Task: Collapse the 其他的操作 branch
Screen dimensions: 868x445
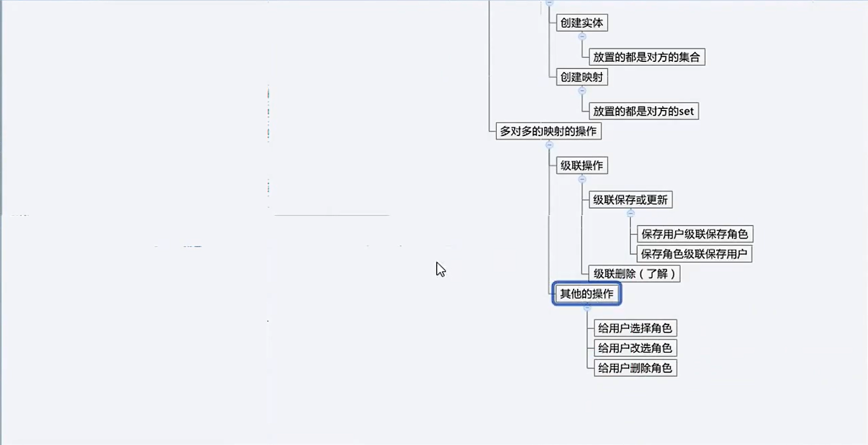Action: pos(587,308)
